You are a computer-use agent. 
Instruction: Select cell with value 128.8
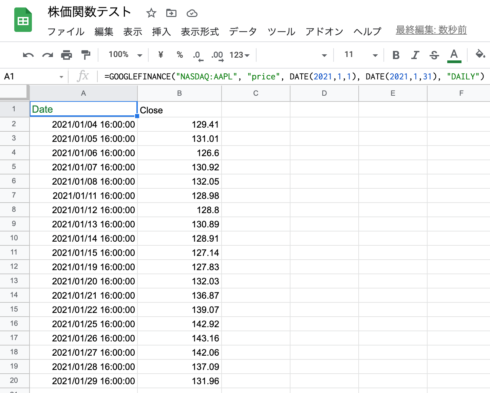[179, 210]
